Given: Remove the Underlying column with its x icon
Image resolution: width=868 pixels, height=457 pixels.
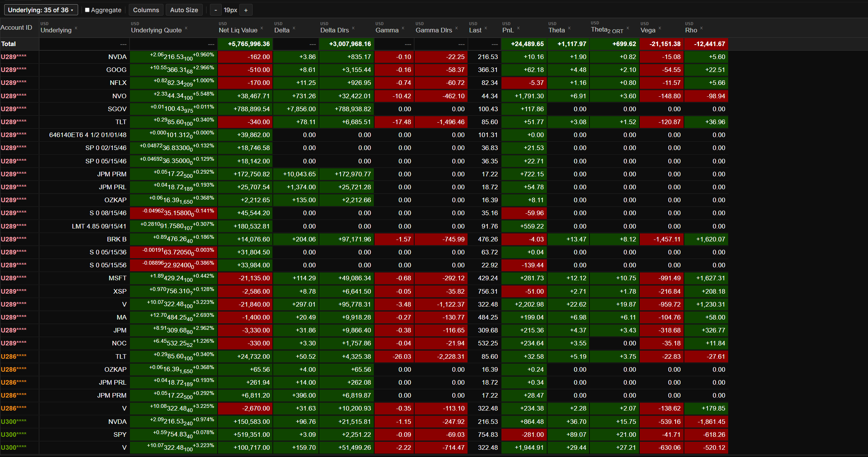Looking at the screenshot, I should 76,28.
